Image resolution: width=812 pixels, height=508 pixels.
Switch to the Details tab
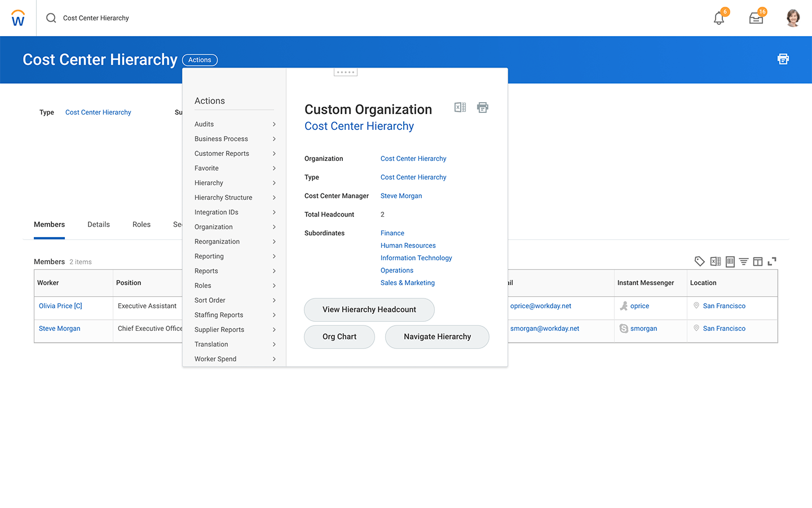tap(99, 225)
